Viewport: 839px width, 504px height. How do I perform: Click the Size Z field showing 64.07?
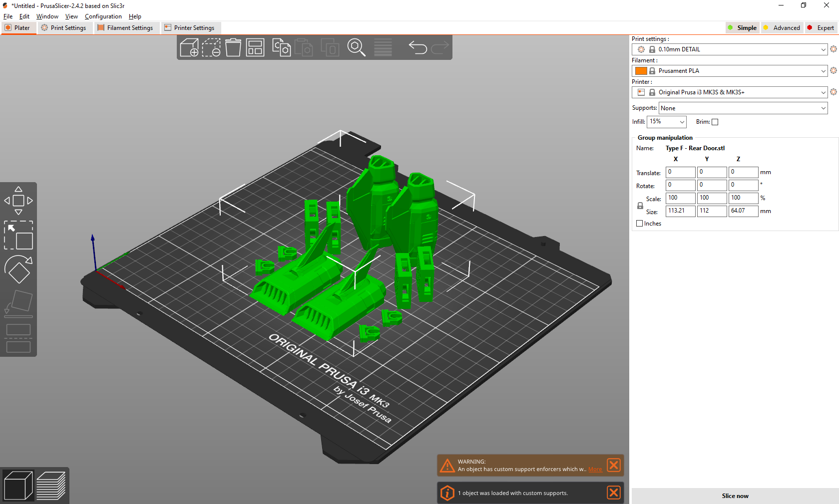pos(744,211)
